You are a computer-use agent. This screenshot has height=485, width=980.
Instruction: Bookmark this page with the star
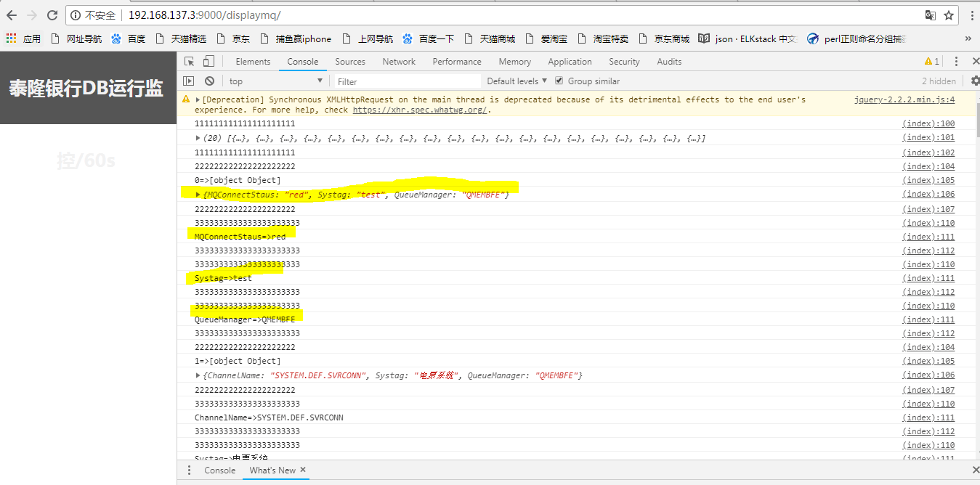coord(949,15)
